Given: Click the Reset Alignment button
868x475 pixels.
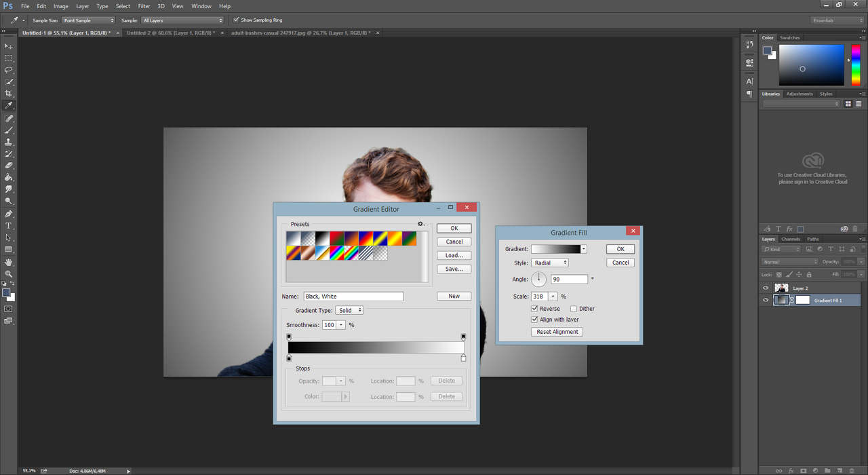Looking at the screenshot, I should [x=557, y=332].
